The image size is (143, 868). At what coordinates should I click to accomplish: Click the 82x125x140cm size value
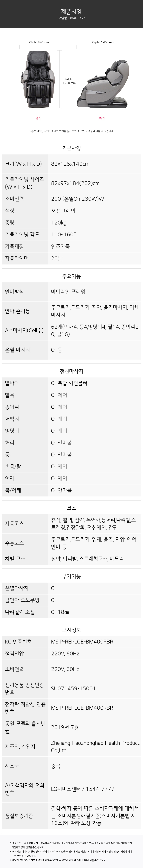tap(70, 164)
